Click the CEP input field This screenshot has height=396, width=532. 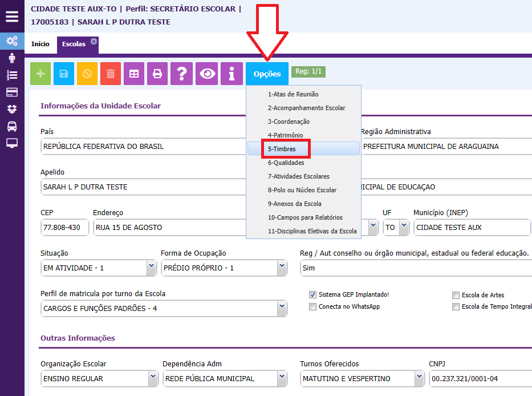64,227
